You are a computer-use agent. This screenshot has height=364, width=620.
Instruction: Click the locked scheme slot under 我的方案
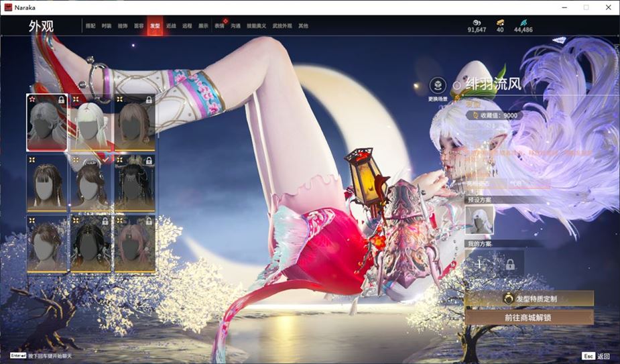(x=510, y=264)
